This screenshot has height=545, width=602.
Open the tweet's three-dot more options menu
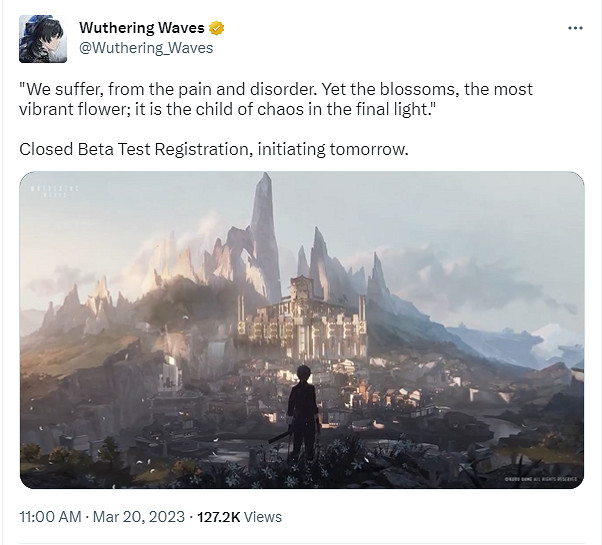tap(575, 28)
